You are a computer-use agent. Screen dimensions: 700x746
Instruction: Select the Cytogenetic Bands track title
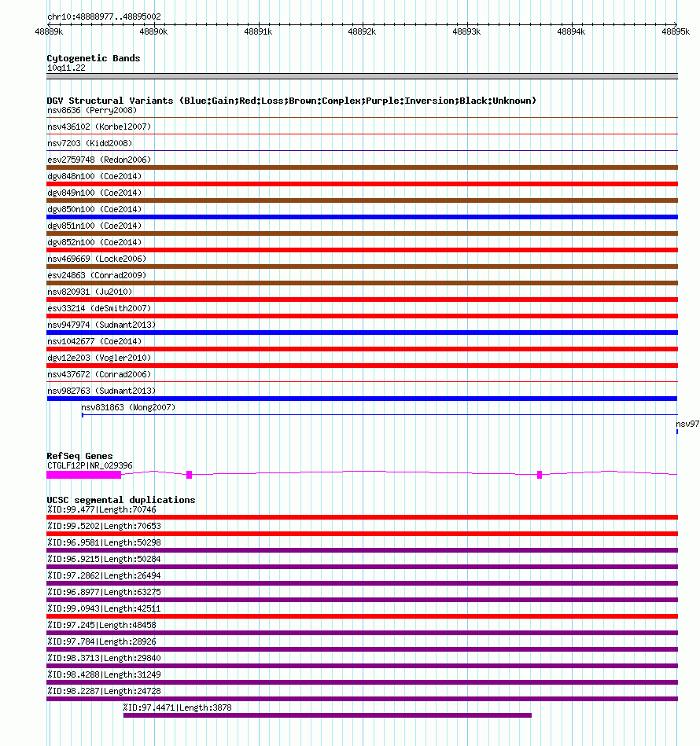[94, 58]
